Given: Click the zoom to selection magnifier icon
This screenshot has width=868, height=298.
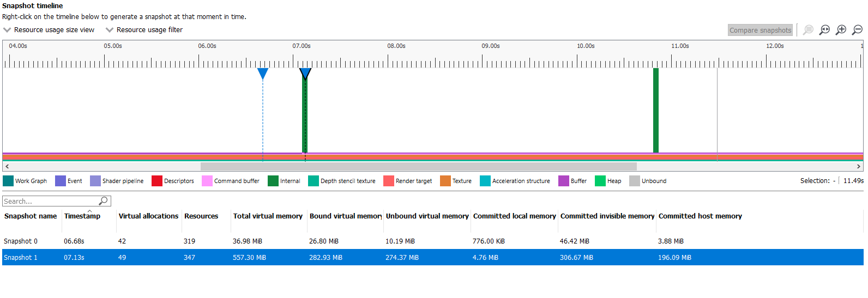Looking at the screenshot, I should 808,30.
